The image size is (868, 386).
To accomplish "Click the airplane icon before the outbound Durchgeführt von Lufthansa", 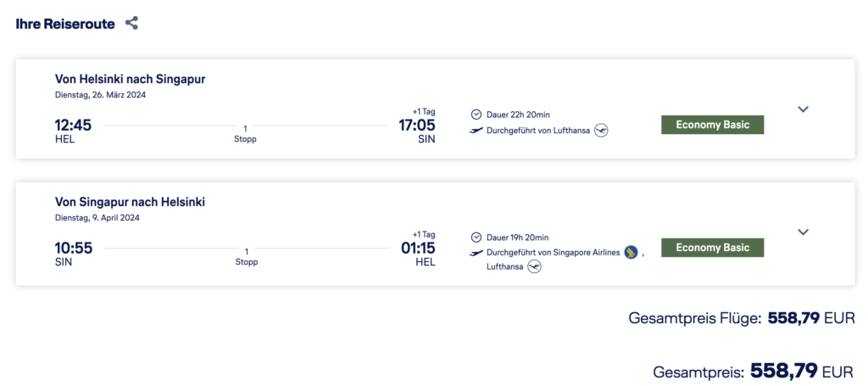I will coord(476,130).
